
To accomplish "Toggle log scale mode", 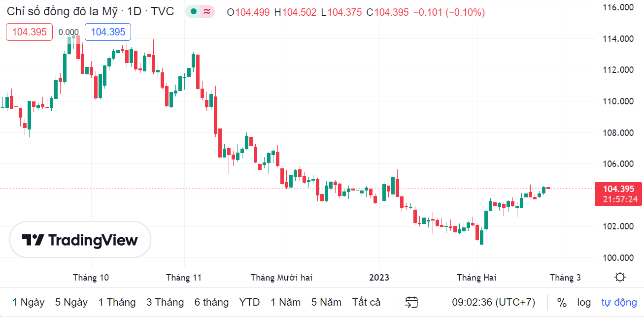I will 584,302.
